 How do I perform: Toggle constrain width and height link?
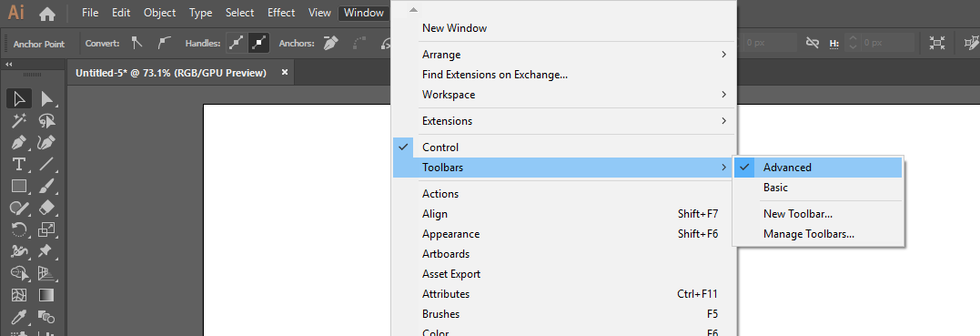point(813,43)
